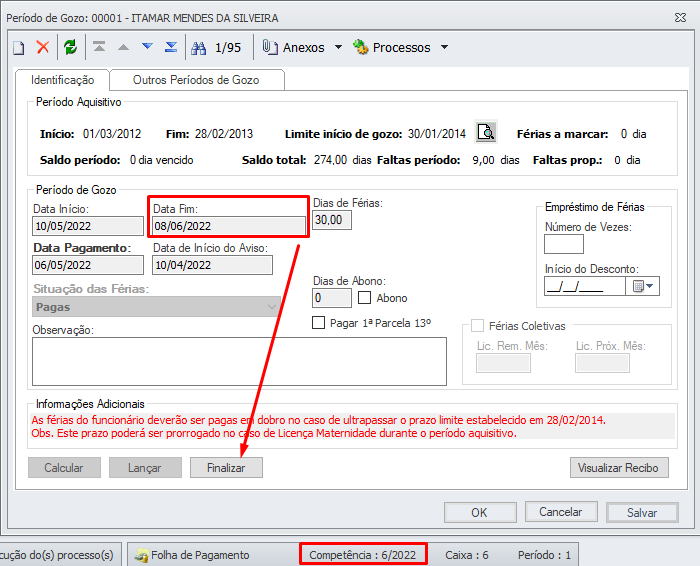
Task: Click Caixa : 6 in status bar
Action: (x=467, y=555)
